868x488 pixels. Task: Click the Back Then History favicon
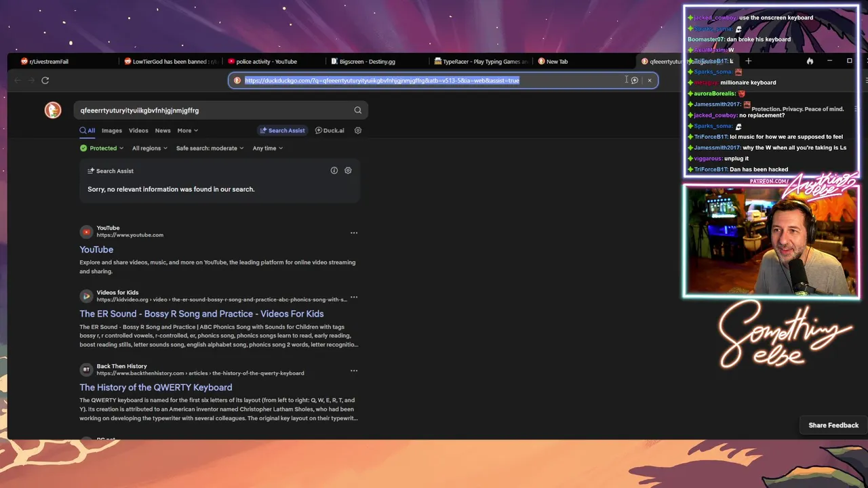coord(86,369)
